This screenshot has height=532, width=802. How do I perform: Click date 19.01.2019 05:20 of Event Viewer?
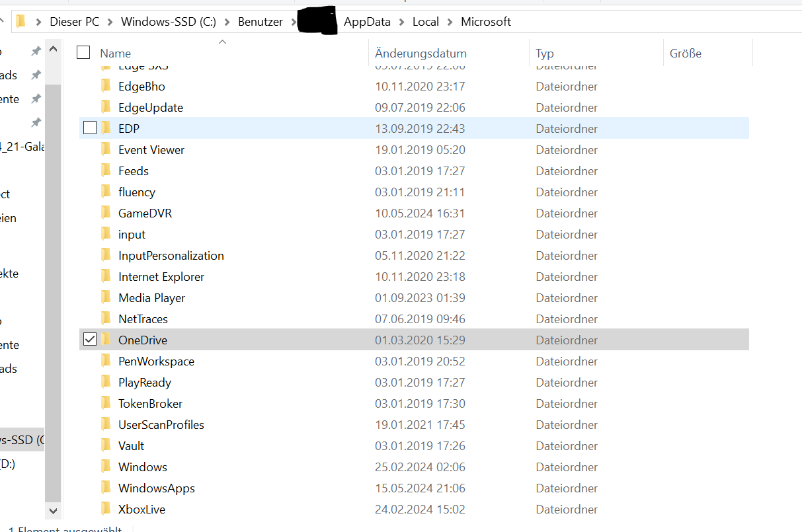[420, 149]
